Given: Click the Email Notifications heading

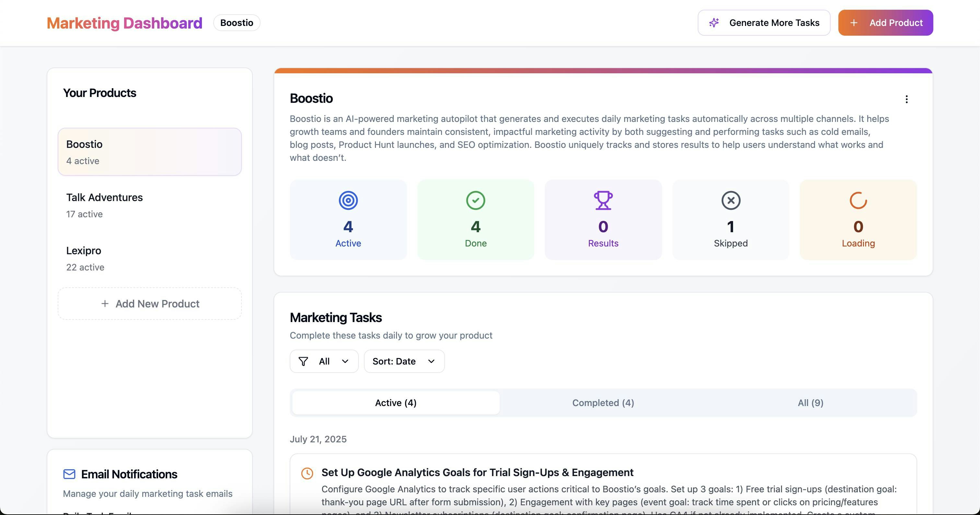Looking at the screenshot, I should [x=129, y=474].
